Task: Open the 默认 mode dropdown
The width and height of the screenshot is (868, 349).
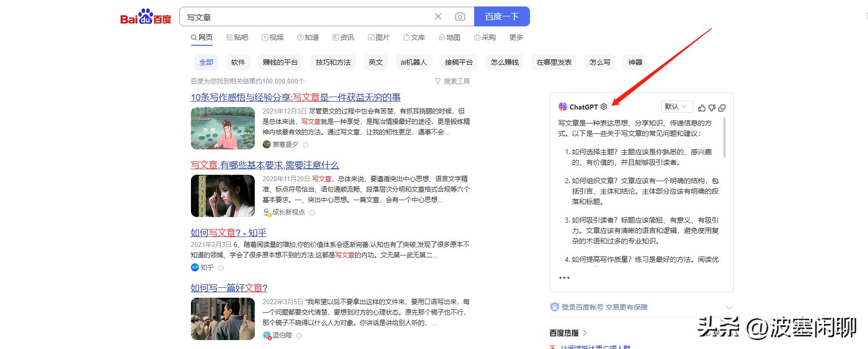Action: 677,107
